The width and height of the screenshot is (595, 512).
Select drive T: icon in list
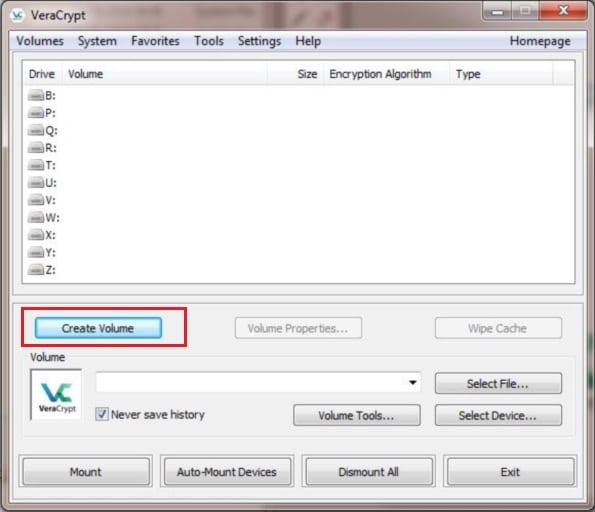coord(36,165)
